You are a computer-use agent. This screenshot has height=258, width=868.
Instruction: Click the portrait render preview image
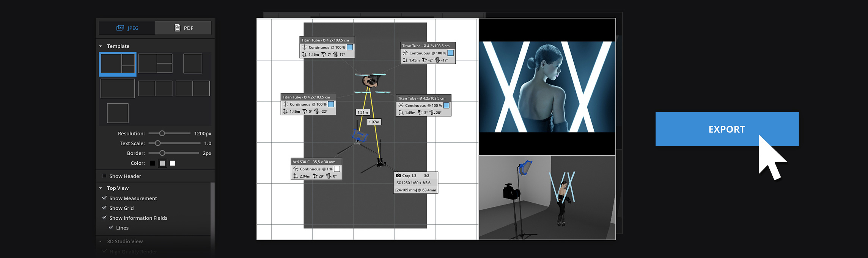click(x=547, y=87)
